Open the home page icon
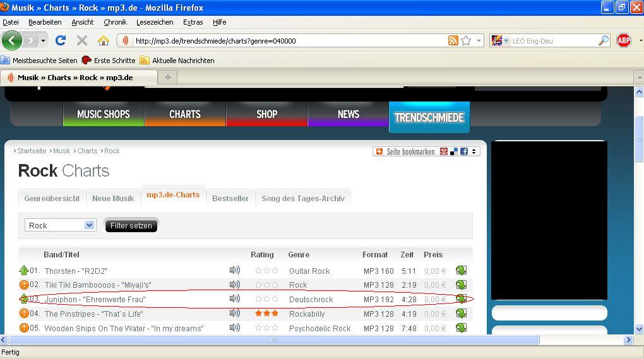This screenshot has height=359, width=644. [x=104, y=40]
